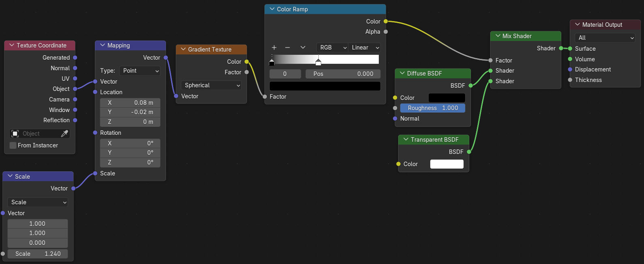Click the Mapping Location X value field
The width and height of the screenshot is (644, 264).
tap(130, 103)
